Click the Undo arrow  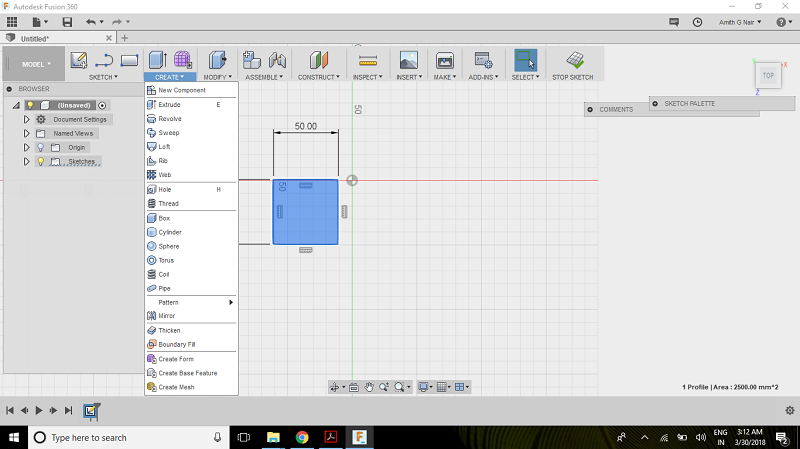click(x=91, y=22)
